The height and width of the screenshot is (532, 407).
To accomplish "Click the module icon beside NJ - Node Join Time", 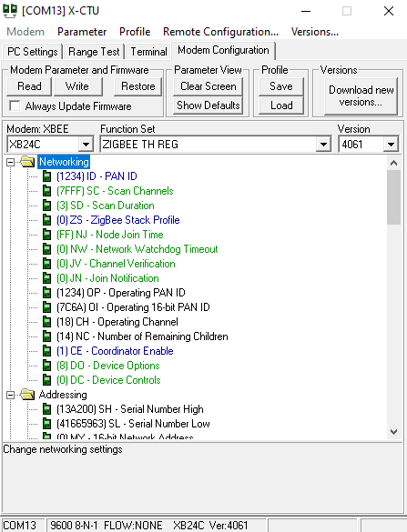I will [x=46, y=235].
